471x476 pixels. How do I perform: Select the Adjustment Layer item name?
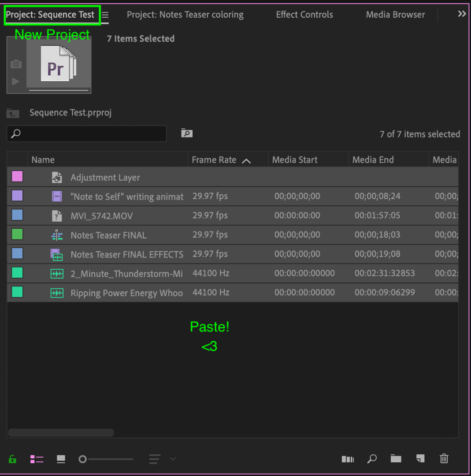(105, 177)
